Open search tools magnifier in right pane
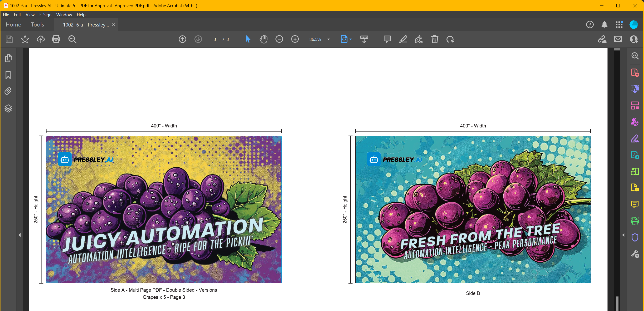Screen dimensions: 644x311 [635, 56]
